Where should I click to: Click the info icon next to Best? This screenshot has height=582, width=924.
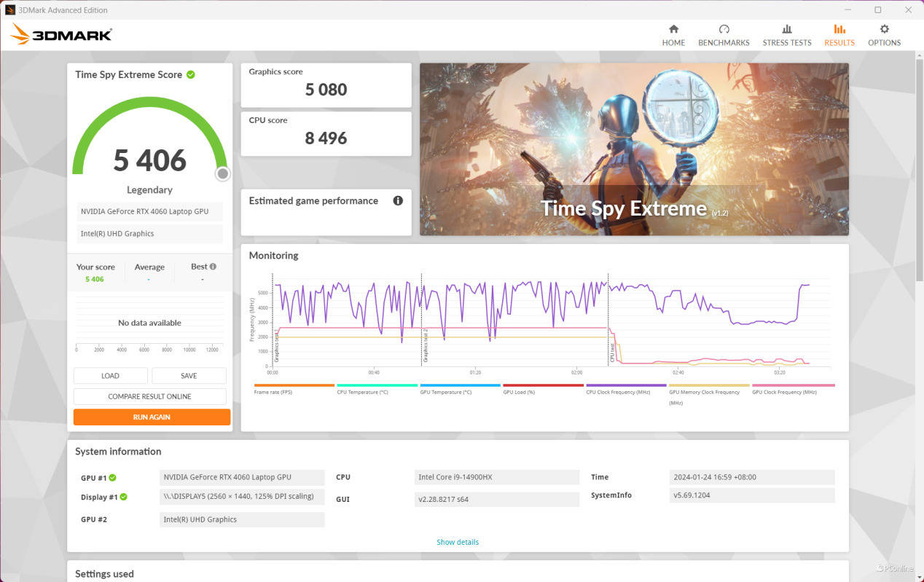213,267
